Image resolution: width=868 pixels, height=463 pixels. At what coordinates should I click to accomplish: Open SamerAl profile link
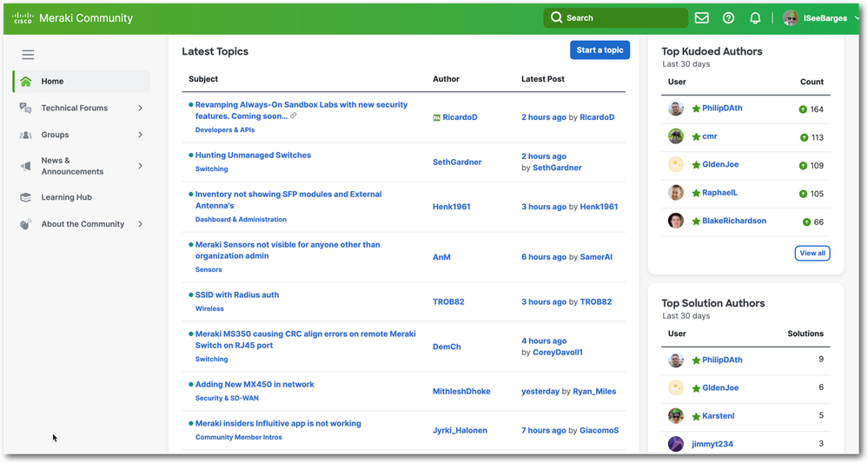click(x=596, y=257)
